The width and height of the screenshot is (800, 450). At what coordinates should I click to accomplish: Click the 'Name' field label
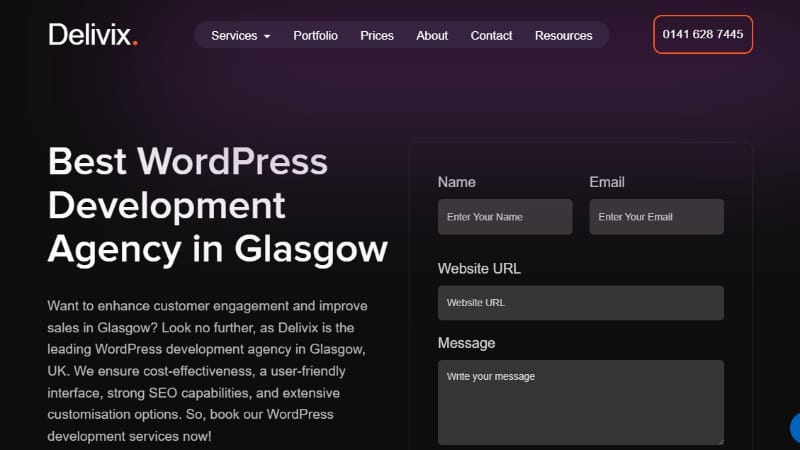click(x=457, y=182)
